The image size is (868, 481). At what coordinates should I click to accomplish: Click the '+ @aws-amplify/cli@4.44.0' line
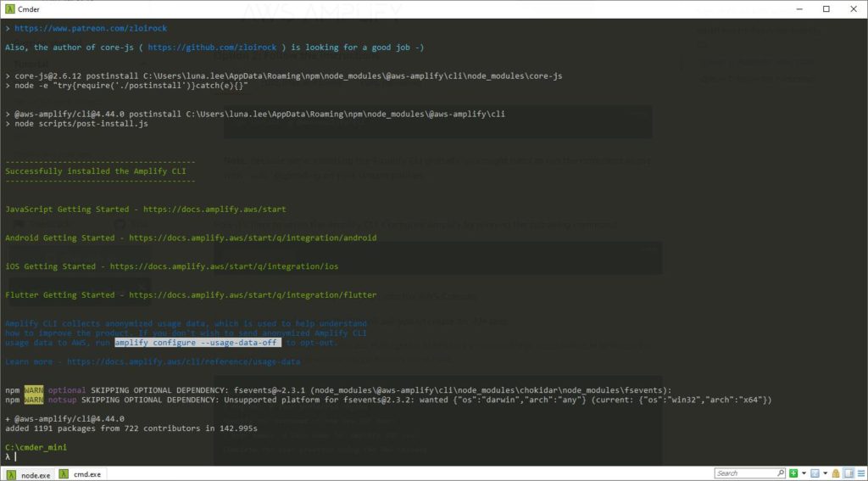pos(64,418)
